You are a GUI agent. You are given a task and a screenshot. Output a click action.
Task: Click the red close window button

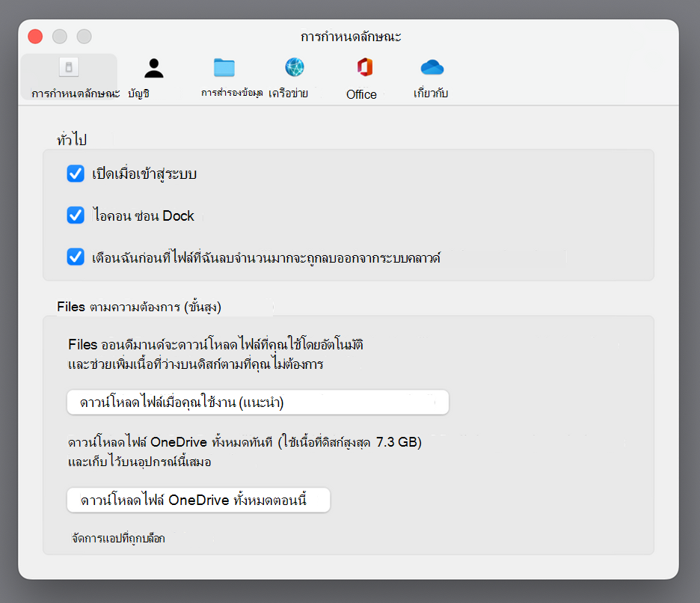click(x=35, y=36)
